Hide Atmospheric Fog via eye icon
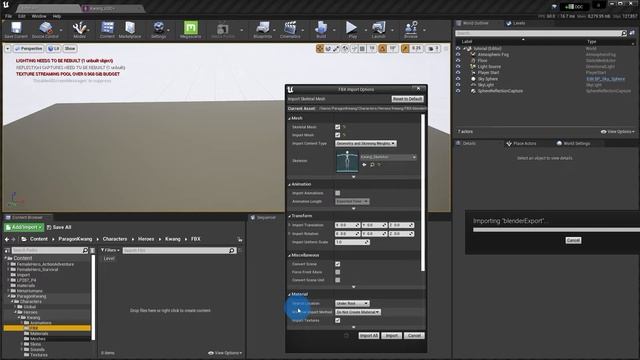The image size is (640, 360). point(458,54)
